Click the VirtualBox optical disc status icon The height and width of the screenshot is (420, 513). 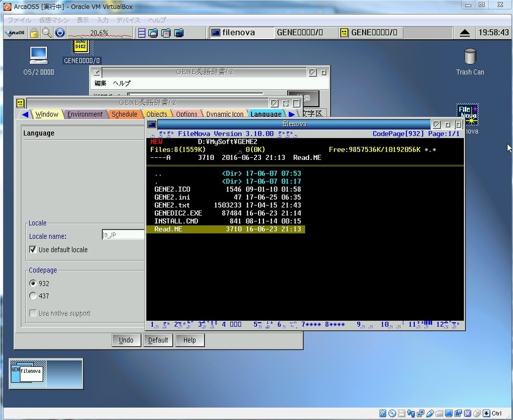coord(392,413)
